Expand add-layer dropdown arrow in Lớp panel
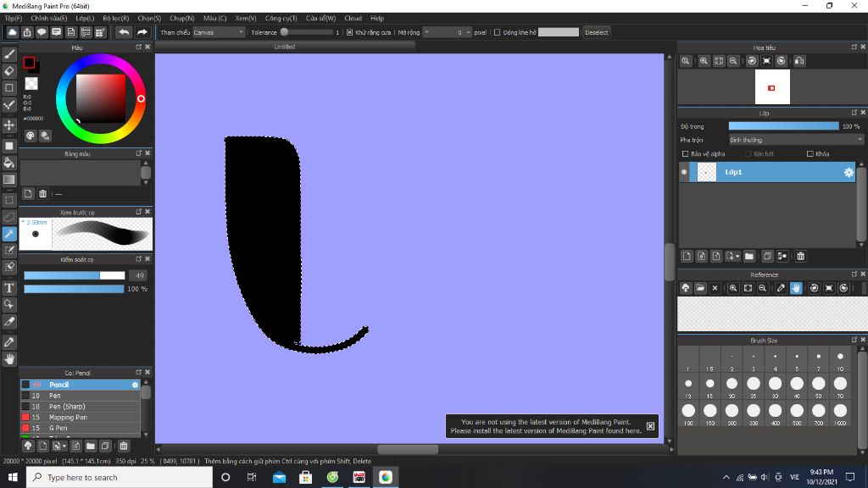 pyautogui.click(x=738, y=256)
